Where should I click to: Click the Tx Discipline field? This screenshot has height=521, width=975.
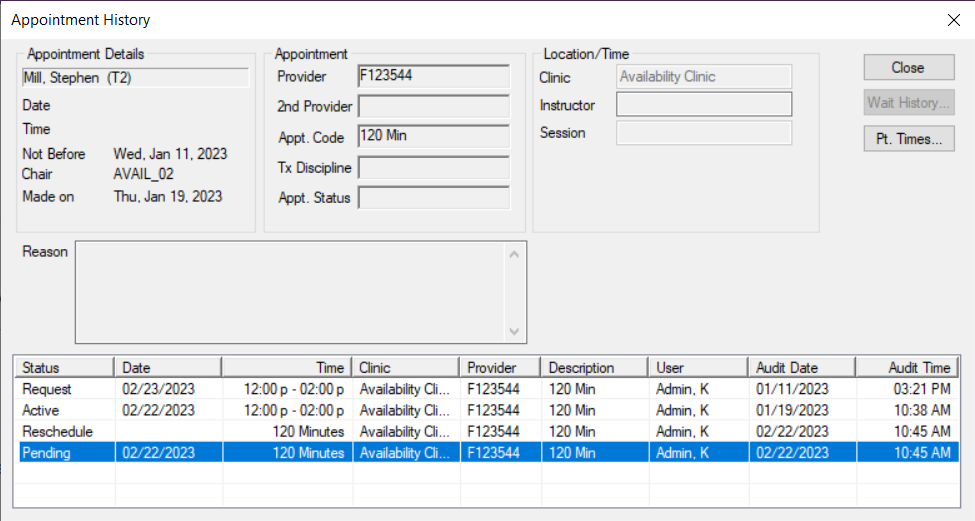click(x=433, y=168)
